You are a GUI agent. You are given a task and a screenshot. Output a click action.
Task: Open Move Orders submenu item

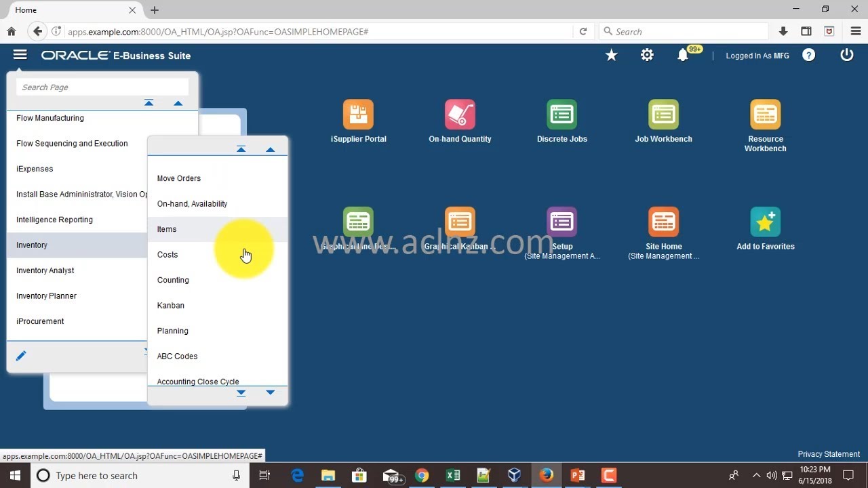point(179,178)
